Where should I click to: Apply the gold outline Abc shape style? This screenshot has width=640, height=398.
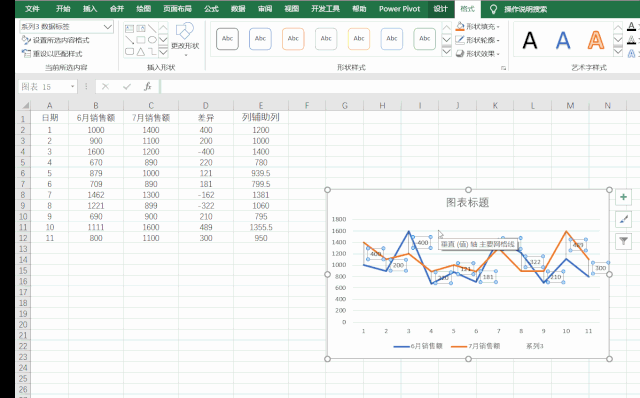pyautogui.click(x=359, y=39)
